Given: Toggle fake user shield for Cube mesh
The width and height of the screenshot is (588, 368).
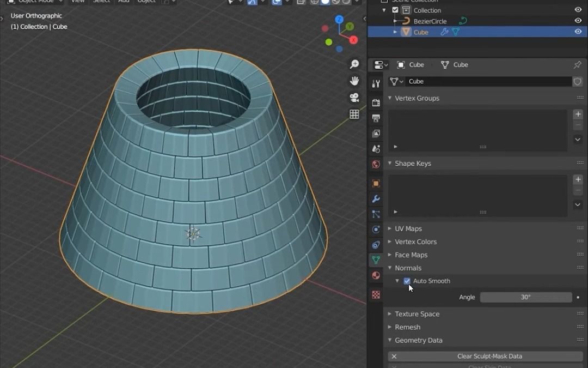Looking at the screenshot, I should (x=578, y=81).
